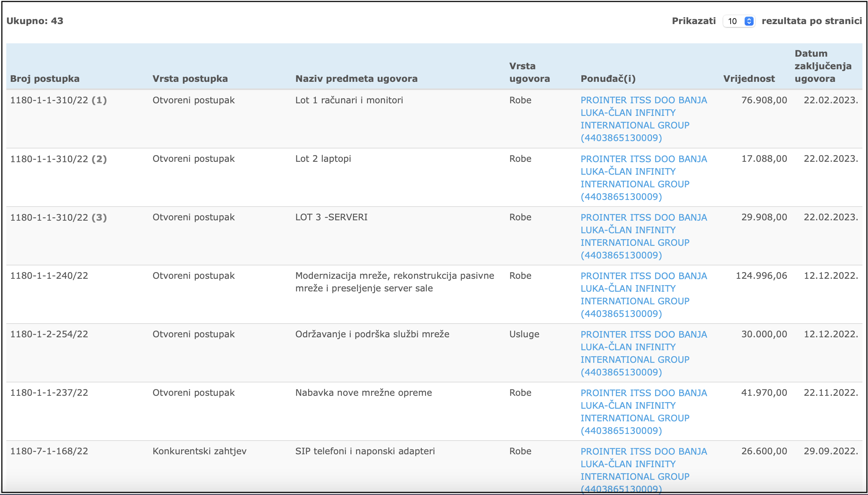Click the Ukupno: 43 total label

click(35, 21)
